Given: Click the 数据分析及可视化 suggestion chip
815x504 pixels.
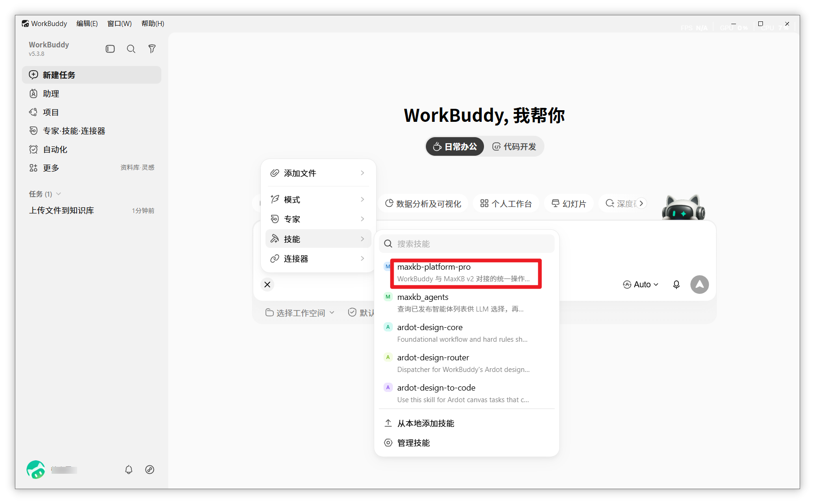Looking at the screenshot, I should click(423, 204).
